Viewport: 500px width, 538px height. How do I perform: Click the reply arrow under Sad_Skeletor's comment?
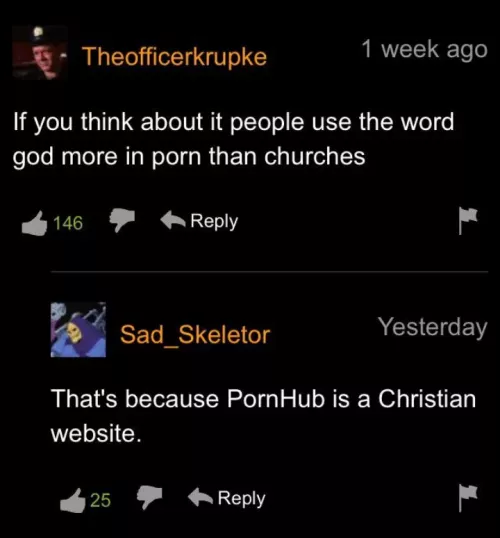[x=201, y=497]
